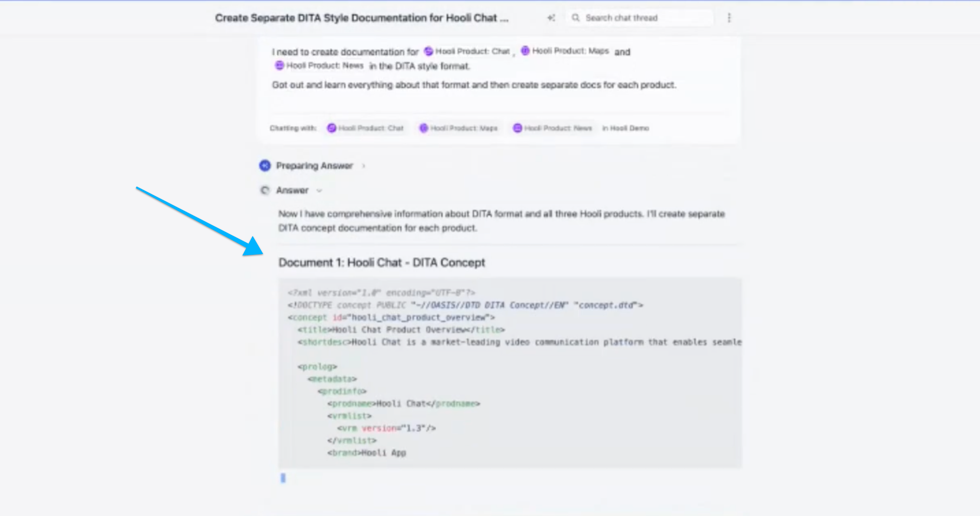Open Hooli Product: Maps mention in message
Image resolution: width=980 pixels, height=516 pixels.
tap(570, 51)
